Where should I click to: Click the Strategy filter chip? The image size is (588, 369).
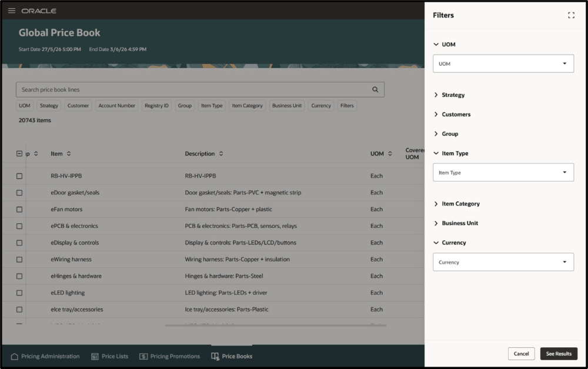point(49,106)
